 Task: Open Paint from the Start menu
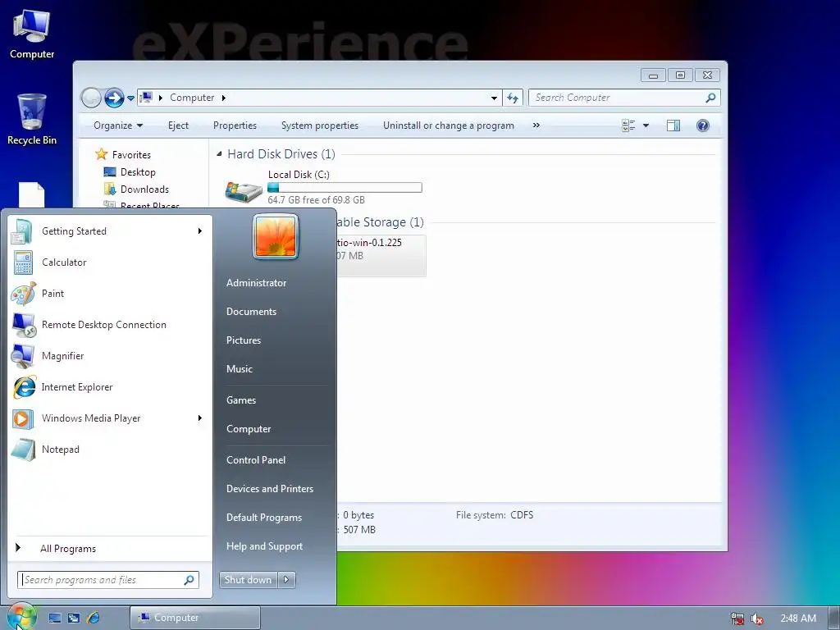[110, 294]
